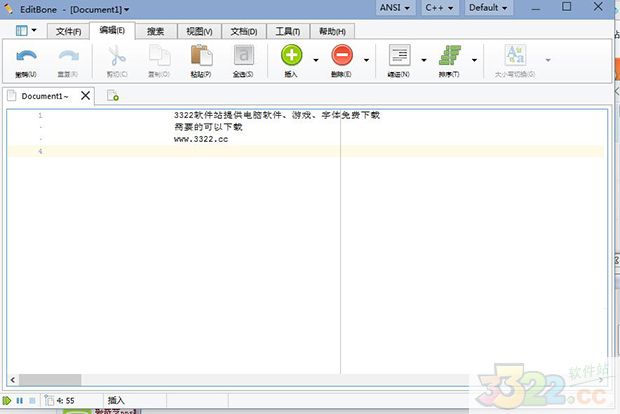
Task: Click the Copy pages icon
Action: point(159,55)
